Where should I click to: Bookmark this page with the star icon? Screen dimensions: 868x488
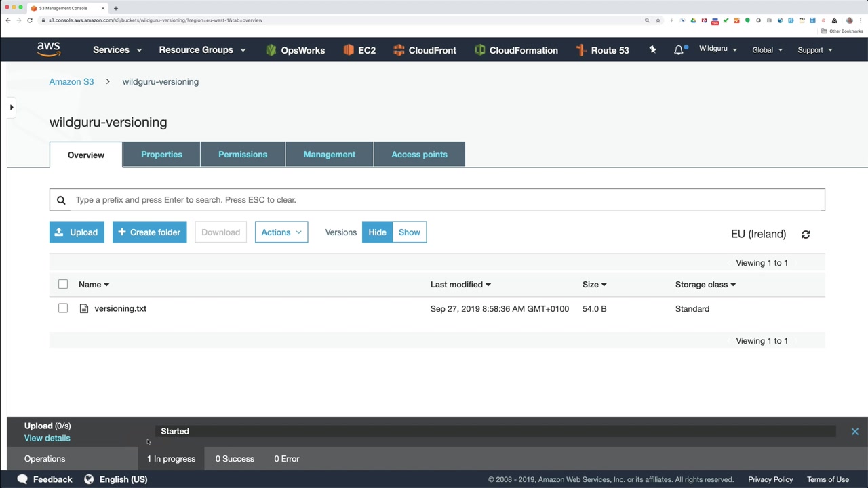(x=658, y=20)
